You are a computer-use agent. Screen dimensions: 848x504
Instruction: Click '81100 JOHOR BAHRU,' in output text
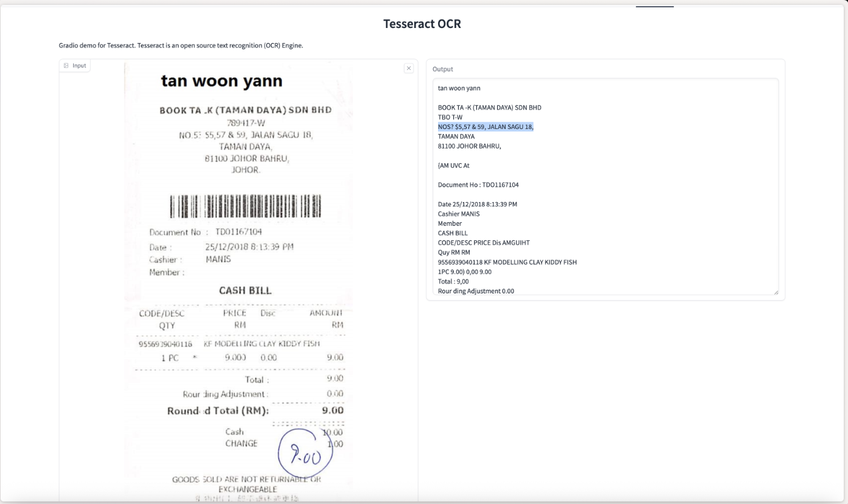click(469, 146)
